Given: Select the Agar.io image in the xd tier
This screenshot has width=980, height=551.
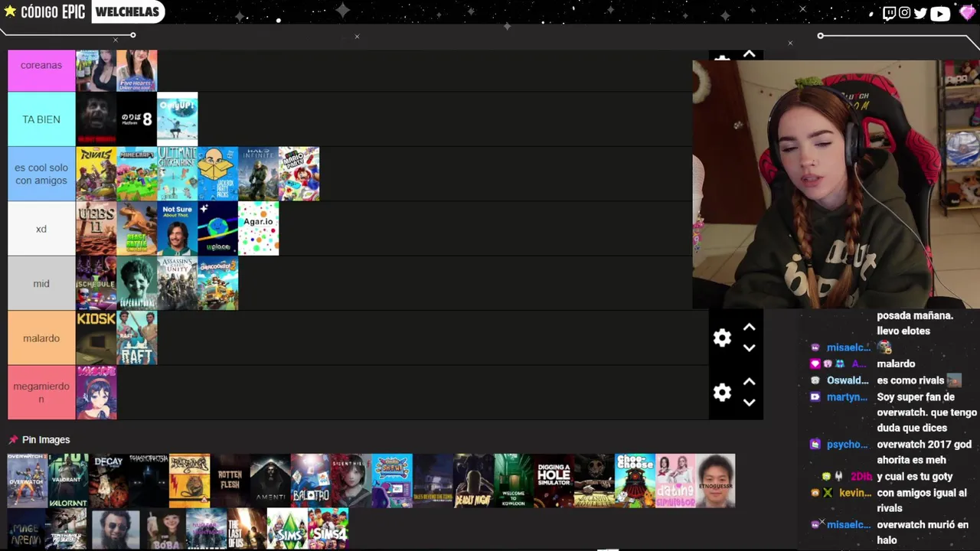Looking at the screenshot, I should (258, 229).
